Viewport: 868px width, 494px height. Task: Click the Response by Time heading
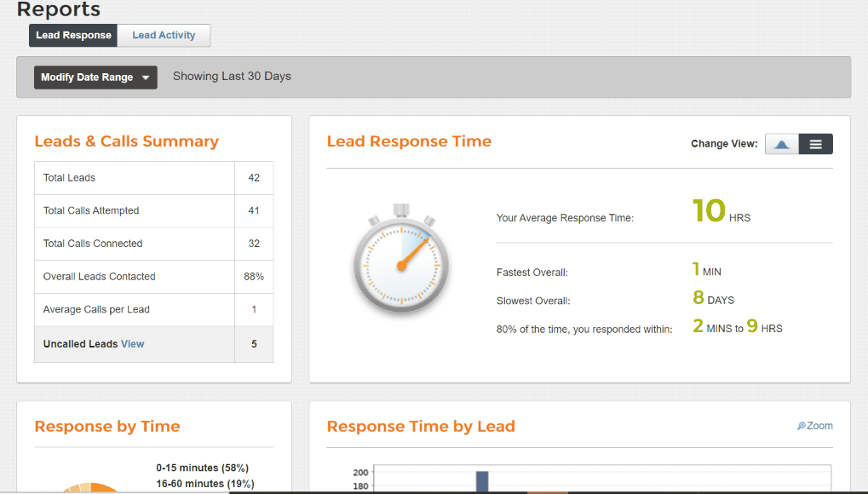[107, 427]
